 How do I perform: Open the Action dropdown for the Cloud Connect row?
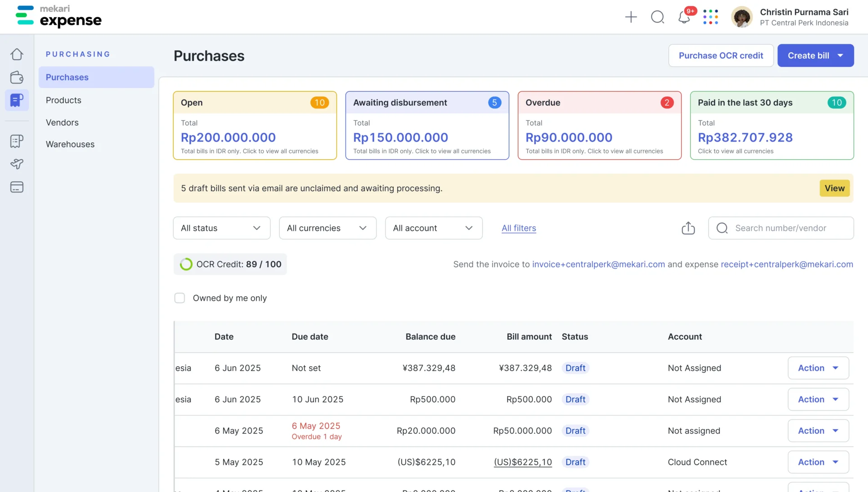[x=818, y=462]
